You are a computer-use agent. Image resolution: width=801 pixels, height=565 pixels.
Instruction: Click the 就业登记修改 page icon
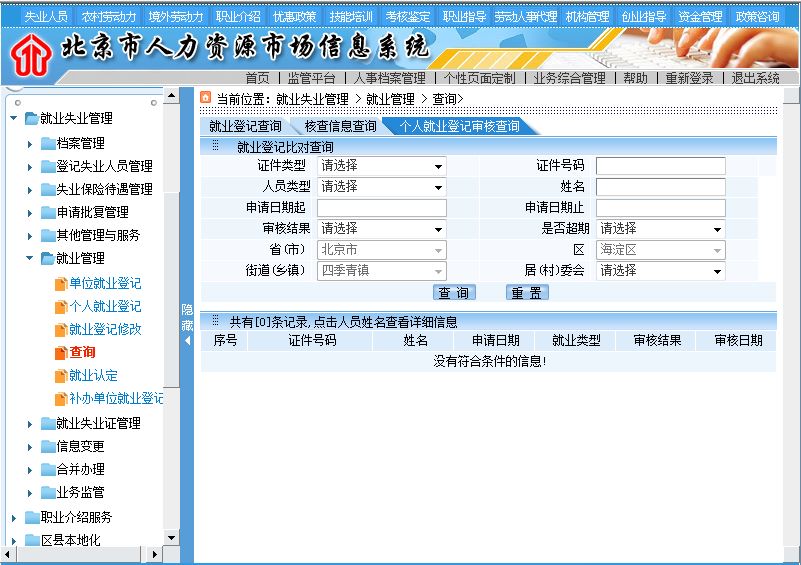[x=61, y=329]
